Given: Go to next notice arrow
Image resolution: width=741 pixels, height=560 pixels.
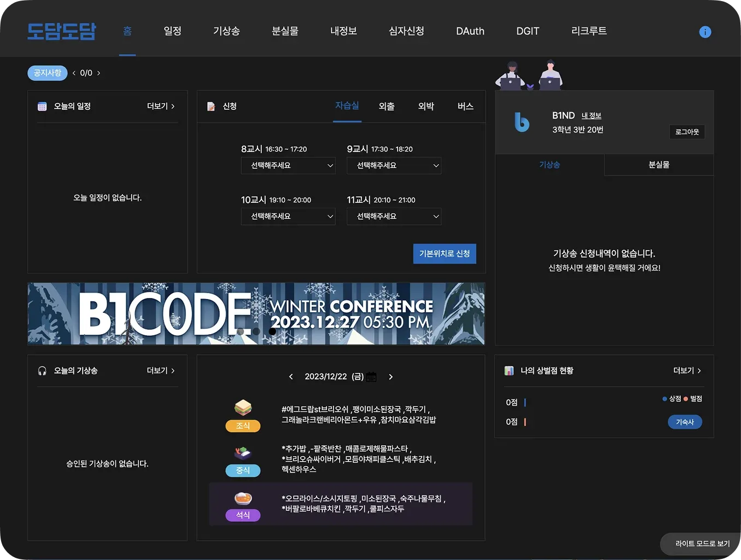Looking at the screenshot, I should coord(98,73).
